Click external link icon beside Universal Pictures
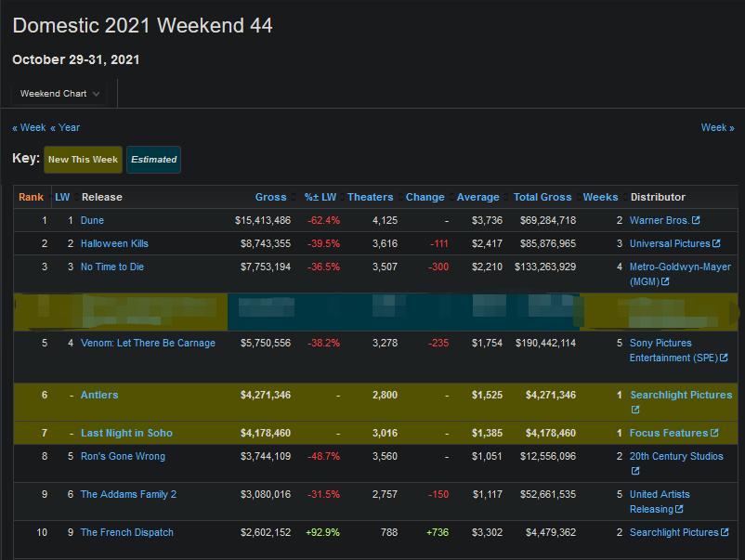Image resolution: width=745 pixels, height=560 pixels. pyautogui.click(x=716, y=243)
